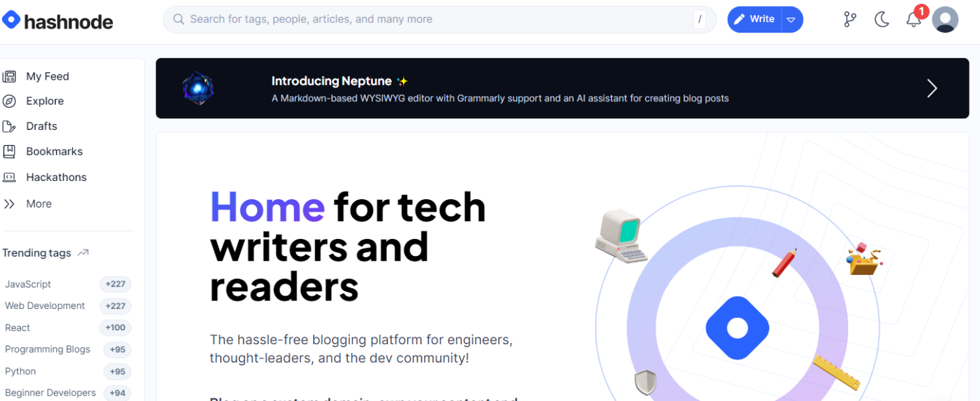Click the +94 badge next to Beginner Developers
This screenshot has height=401, width=980.
(x=118, y=393)
